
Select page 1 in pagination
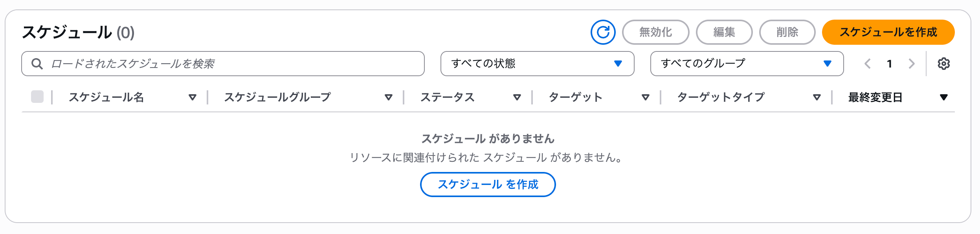890,64
